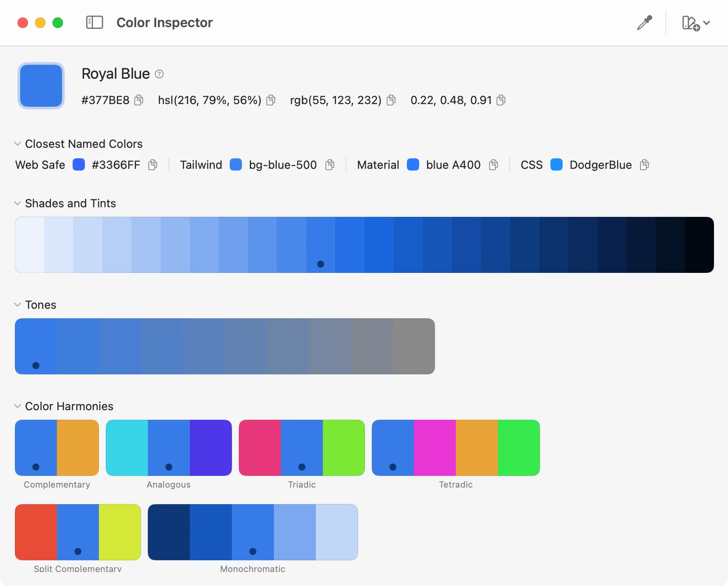Collapse the Tones section
Screen dimensions: 728x586
(17, 304)
